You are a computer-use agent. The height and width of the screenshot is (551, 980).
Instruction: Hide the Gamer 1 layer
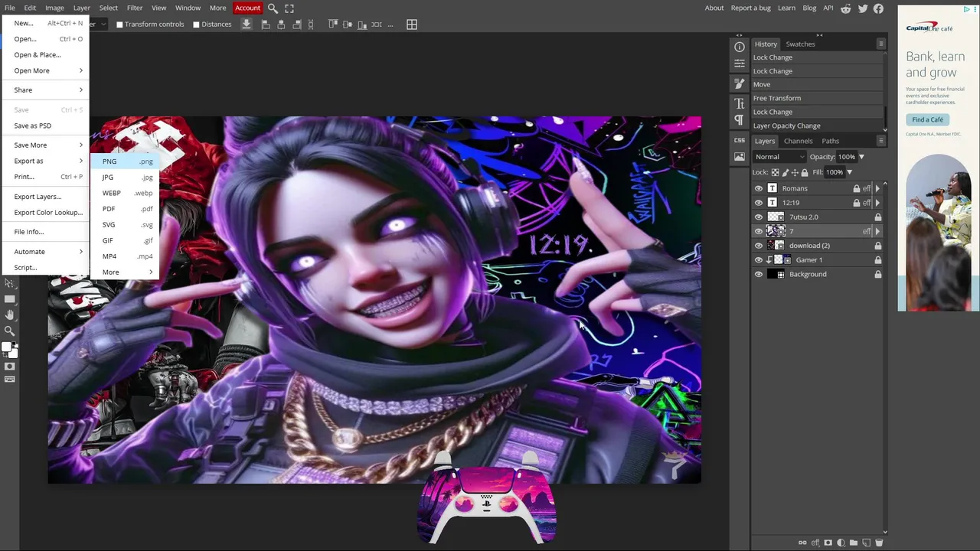[759, 259]
